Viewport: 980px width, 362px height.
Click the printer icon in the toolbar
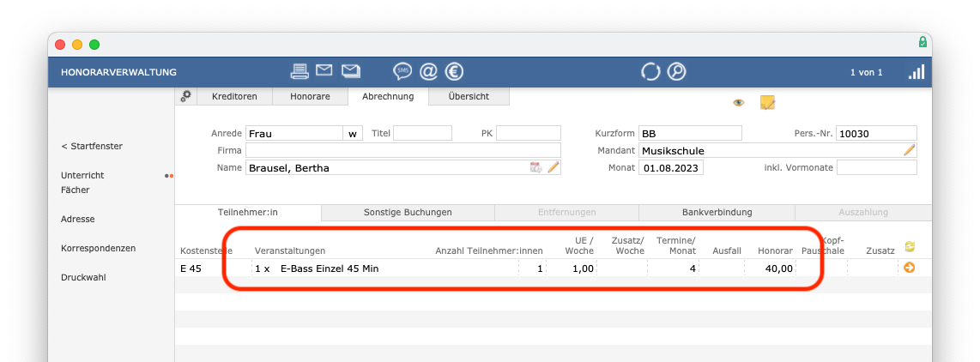point(300,71)
